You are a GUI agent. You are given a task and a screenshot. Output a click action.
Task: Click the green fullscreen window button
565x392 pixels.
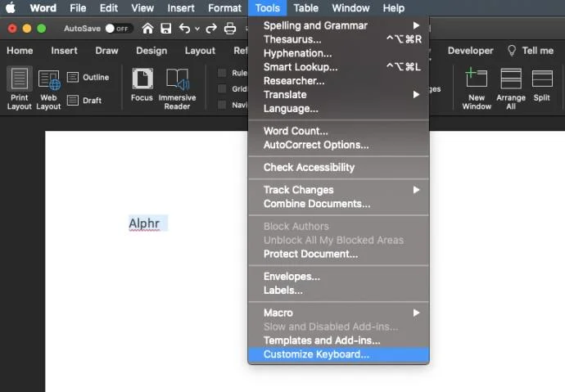click(x=42, y=29)
